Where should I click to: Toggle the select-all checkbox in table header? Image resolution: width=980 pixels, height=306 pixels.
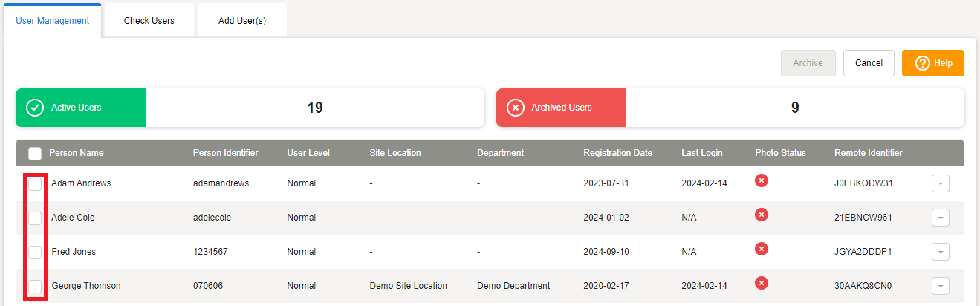(35, 154)
